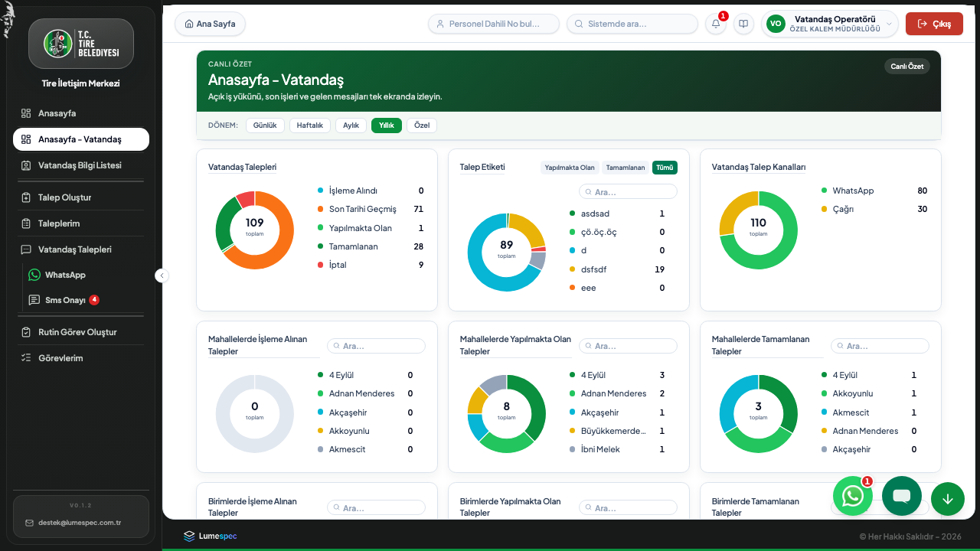The image size is (980, 551).
Task: Filter Talep Etiketi by Tamamlanan
Action: pos(626,168)
